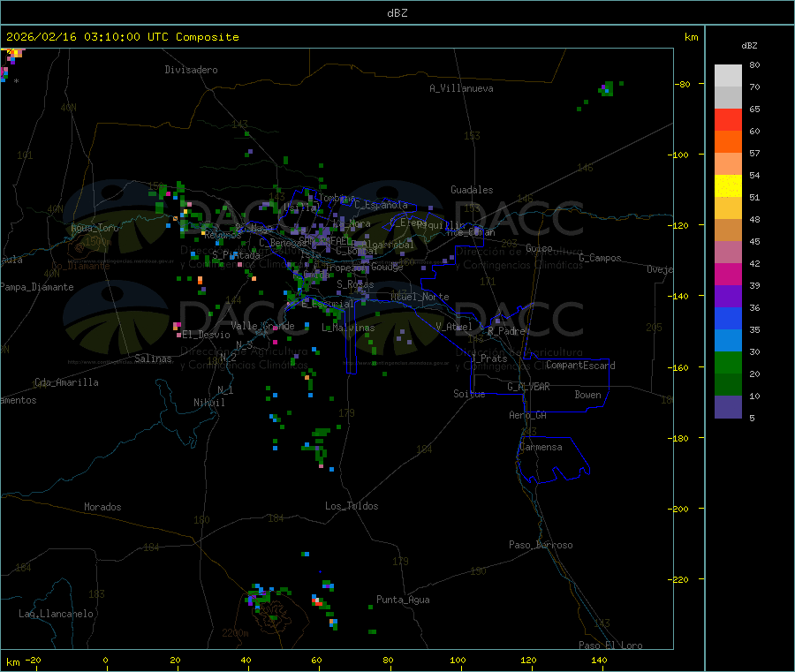795x672 pixels.
Task: Click the orange 57–60 dBZ legend swatch
Action: 728,142
